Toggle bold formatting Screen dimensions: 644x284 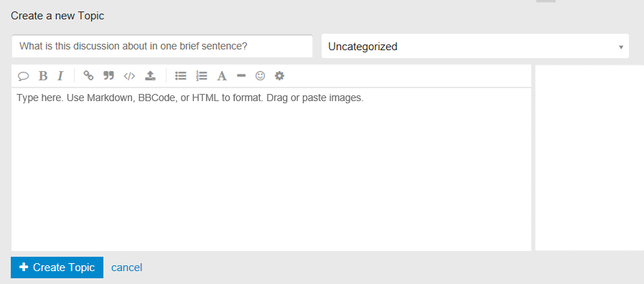42,76
